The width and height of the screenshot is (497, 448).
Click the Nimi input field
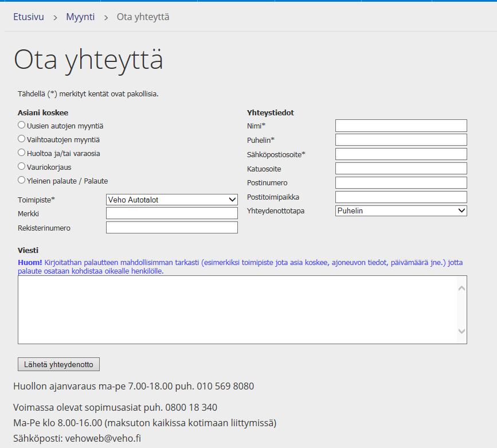(401, 126)
